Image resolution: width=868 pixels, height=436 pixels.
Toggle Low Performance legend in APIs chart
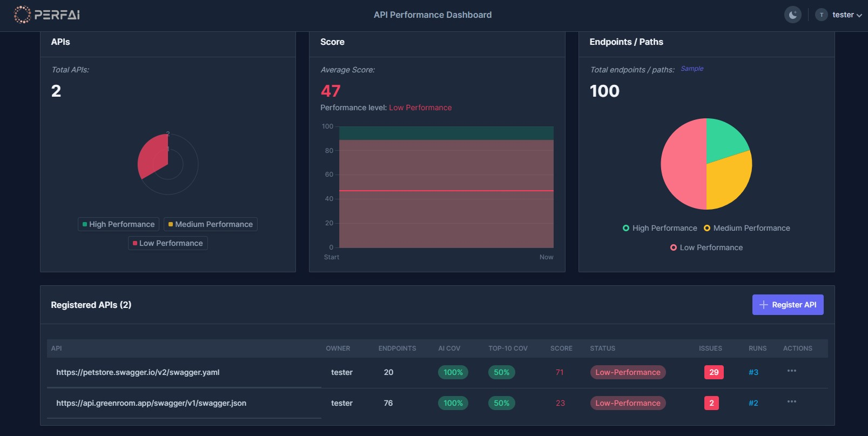point(167,243)
